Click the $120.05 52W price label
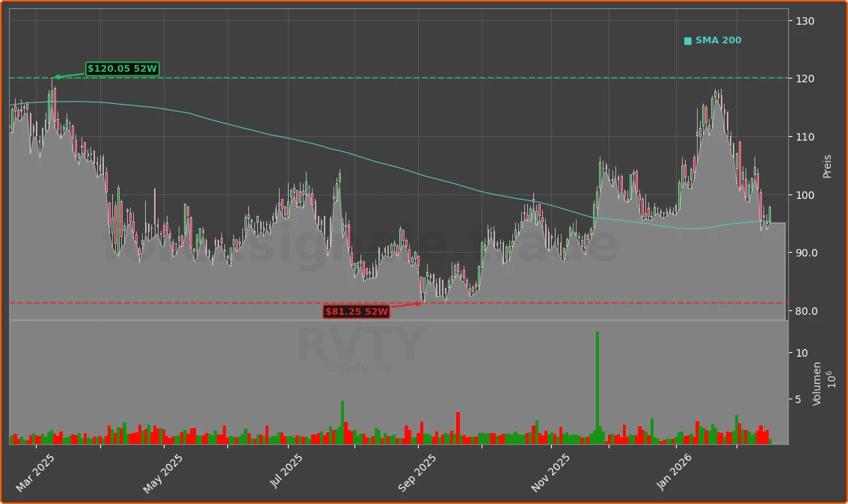 coord(122,68)
